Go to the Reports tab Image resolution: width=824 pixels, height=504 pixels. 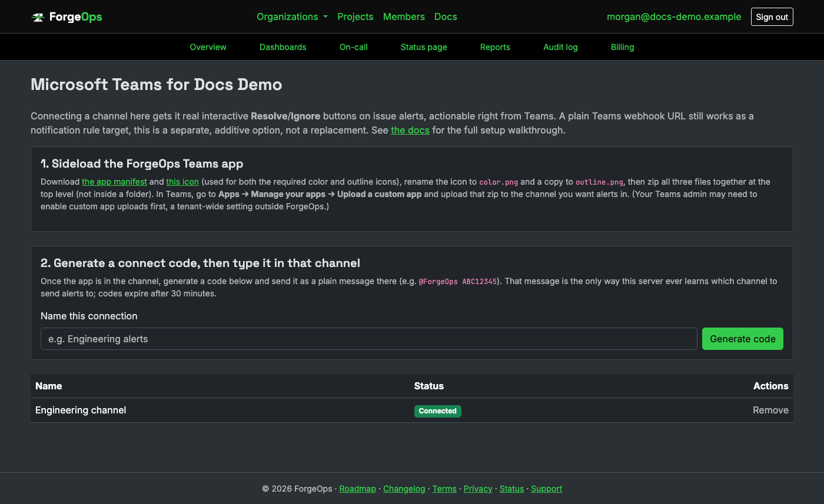tap(495, 47)
